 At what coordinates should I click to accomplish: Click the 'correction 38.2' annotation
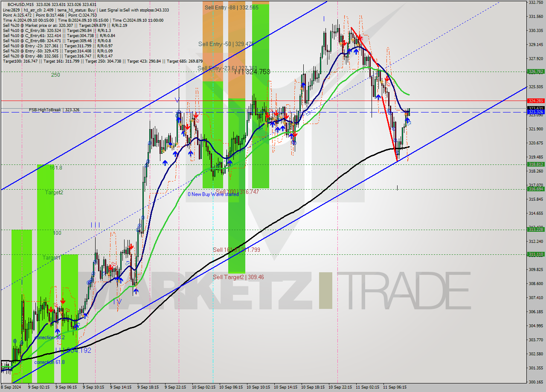49,337
